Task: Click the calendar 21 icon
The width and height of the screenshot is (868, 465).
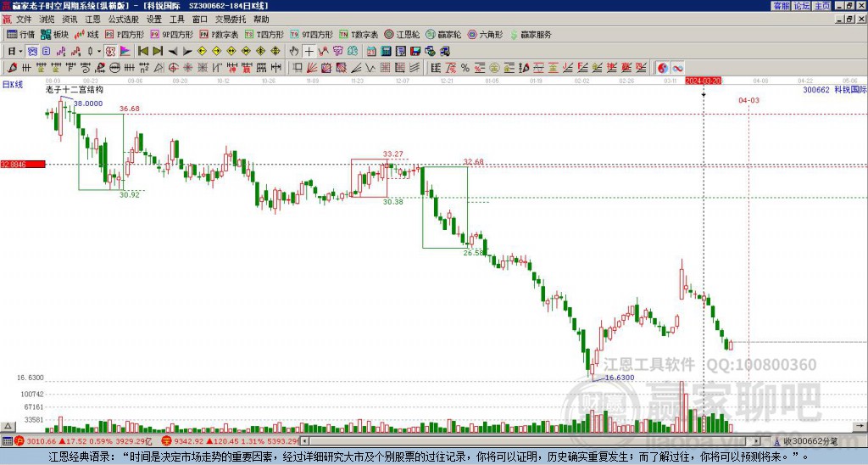Action: coord(371,52)
